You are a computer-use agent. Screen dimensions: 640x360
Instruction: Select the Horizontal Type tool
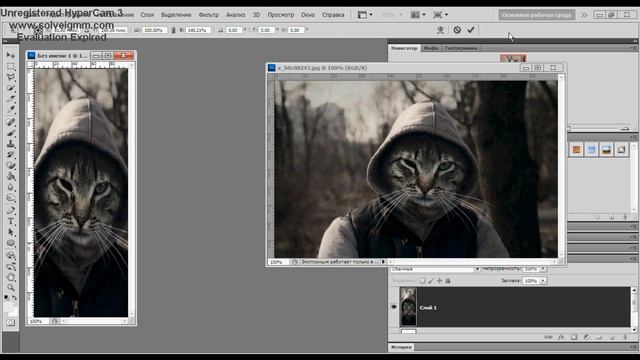(x=11, y=222)
